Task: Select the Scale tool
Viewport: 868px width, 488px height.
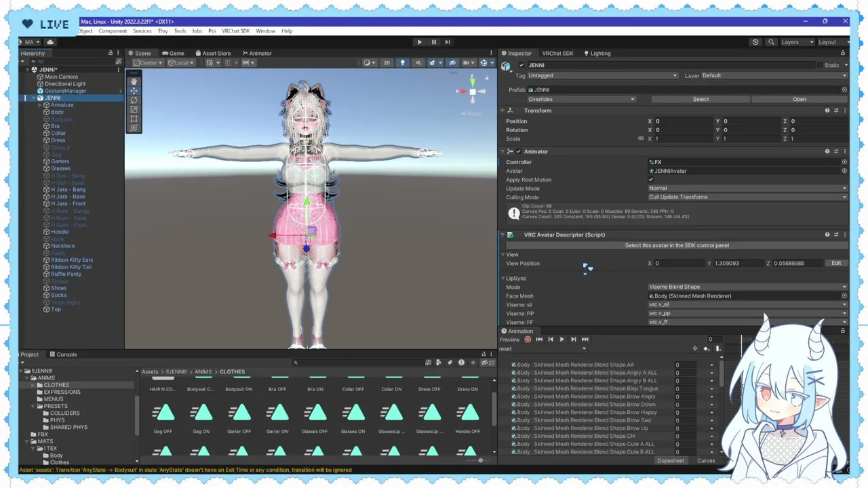Action: 134,110
